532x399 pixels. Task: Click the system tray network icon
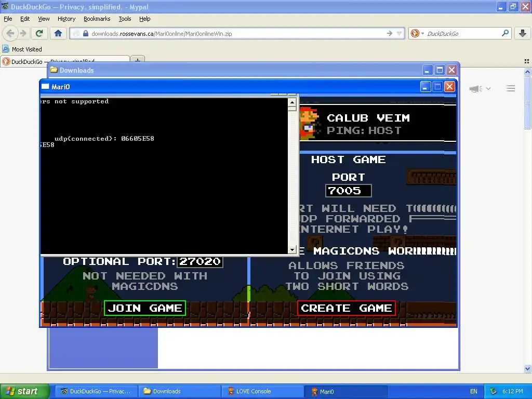point(494,391)
